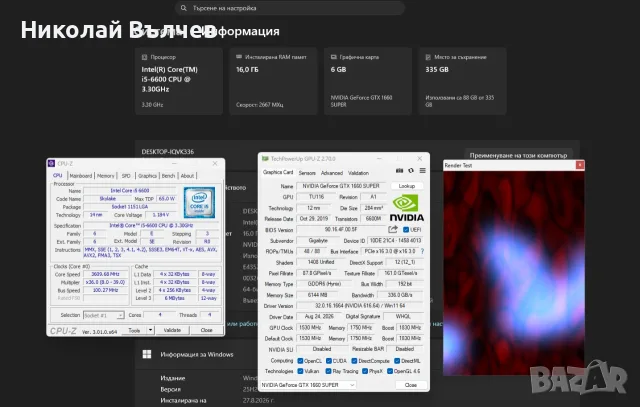Click the Render Test image area
The image size is (640, 407).
pos(514,273)
